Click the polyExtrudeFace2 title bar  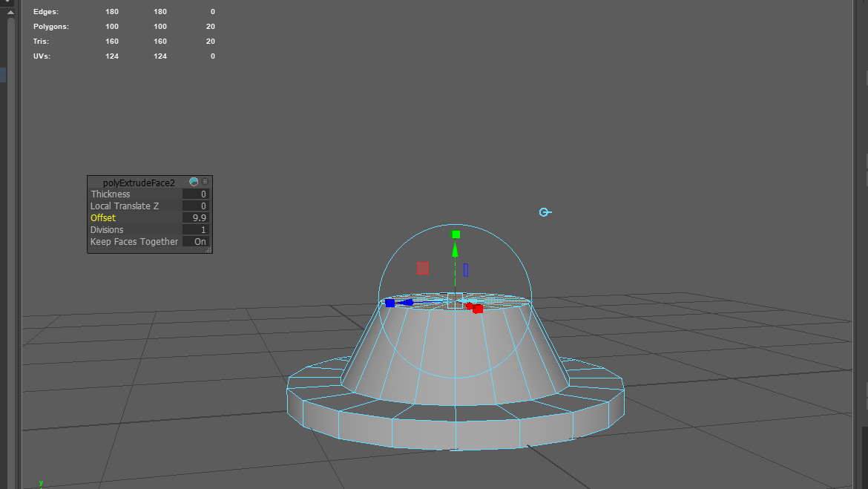click(139, 183)
